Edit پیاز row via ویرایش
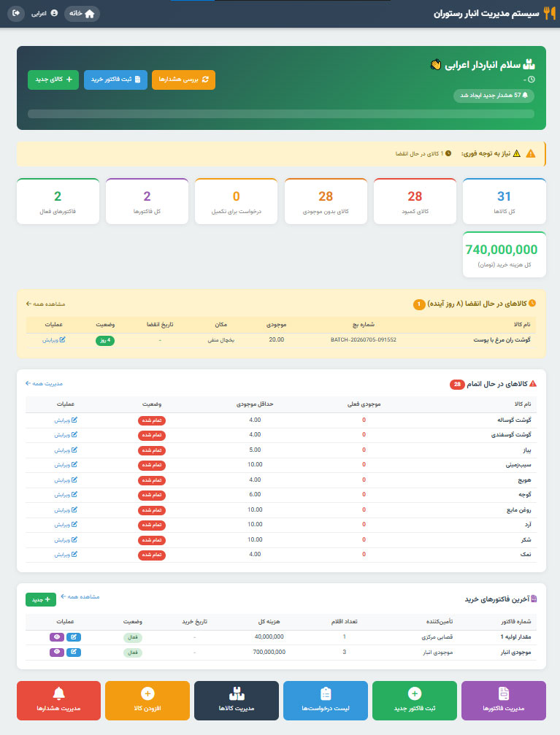The height and width of the screenshot is (735, 560). point(66,450)
